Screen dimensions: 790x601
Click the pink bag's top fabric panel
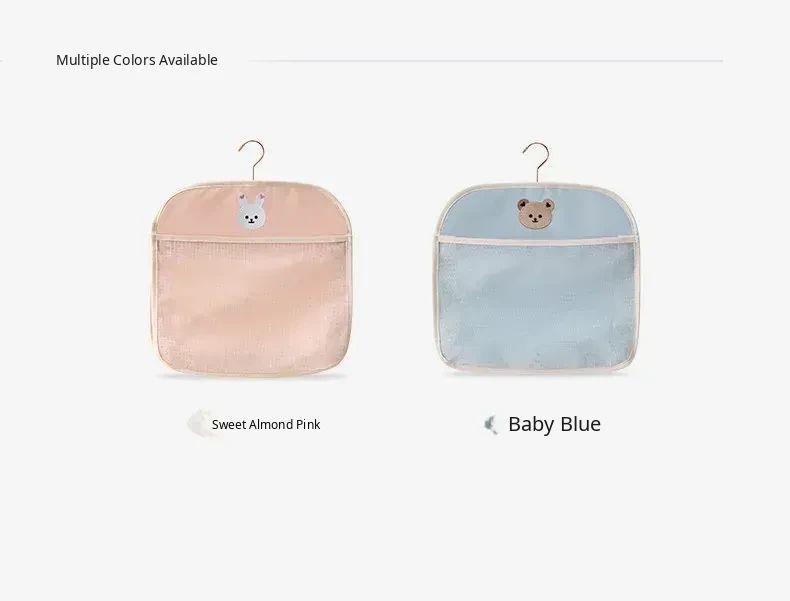click(252, 211)
